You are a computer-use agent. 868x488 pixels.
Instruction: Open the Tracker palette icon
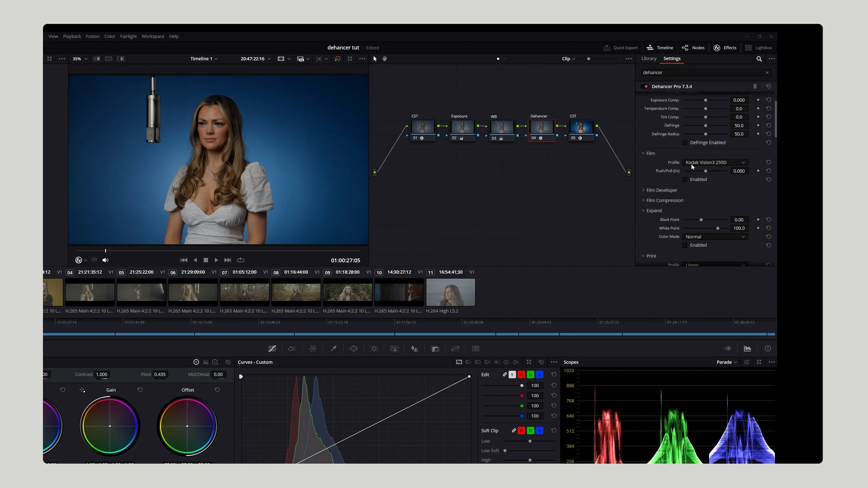pos(374,348)
